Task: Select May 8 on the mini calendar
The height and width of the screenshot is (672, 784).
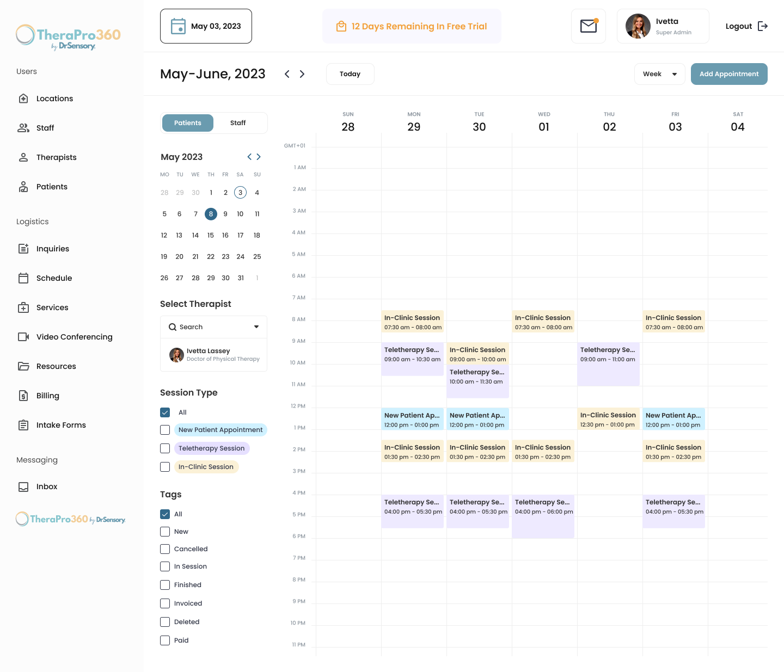Action: pyautogui.click(x=211, y=214)
